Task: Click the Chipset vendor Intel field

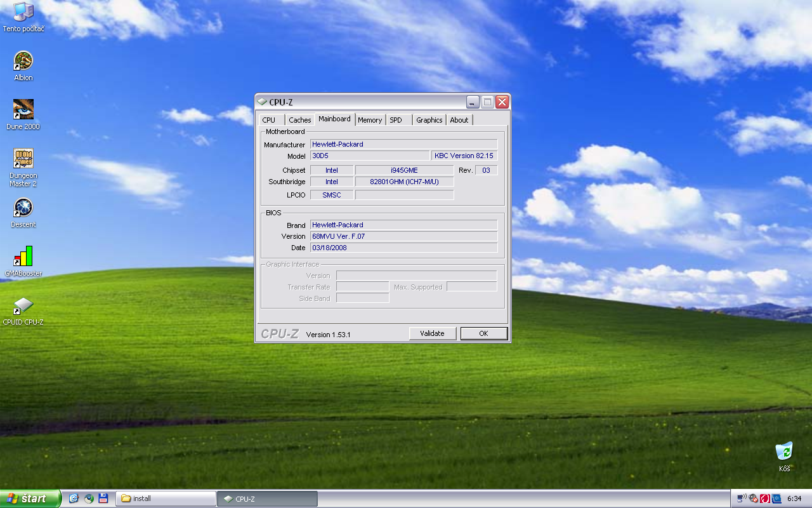Action: (x=332, y=170)
